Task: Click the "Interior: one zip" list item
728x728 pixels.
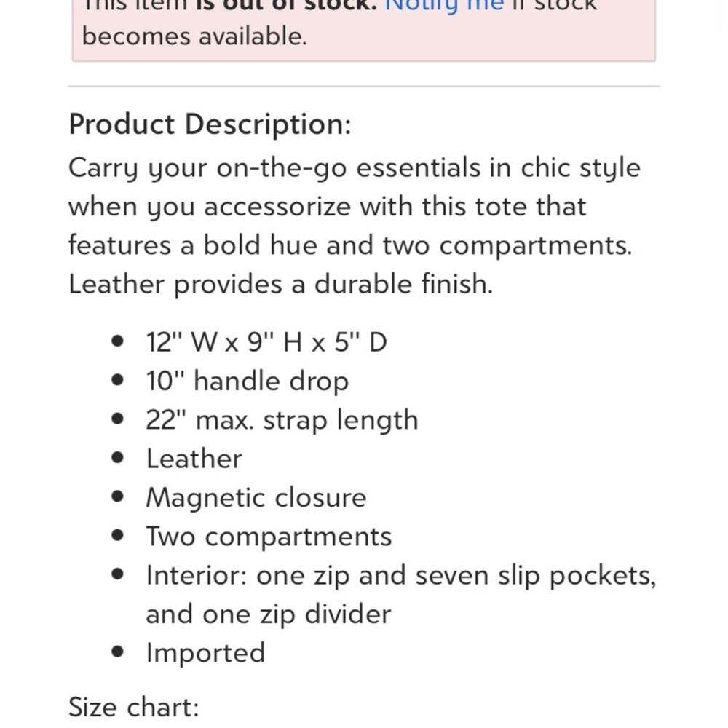Action: [400, 576]
